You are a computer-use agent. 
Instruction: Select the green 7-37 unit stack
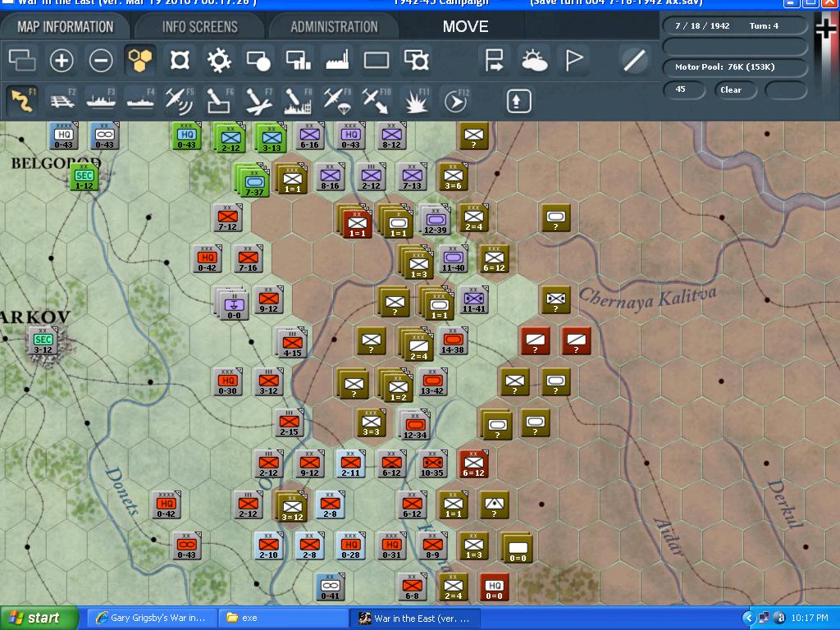(253, 180)
